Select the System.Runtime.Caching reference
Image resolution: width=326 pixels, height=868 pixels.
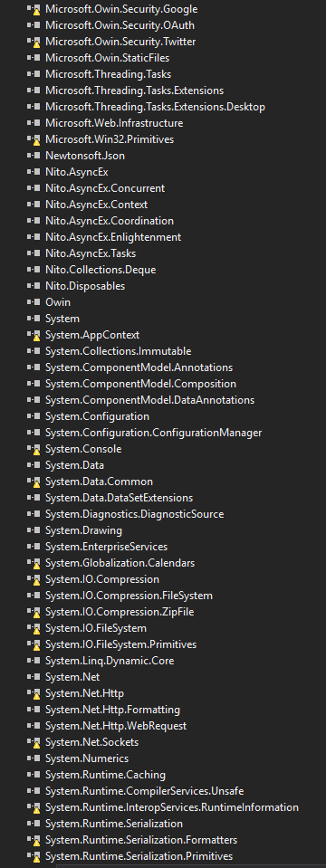coord(105,775)
